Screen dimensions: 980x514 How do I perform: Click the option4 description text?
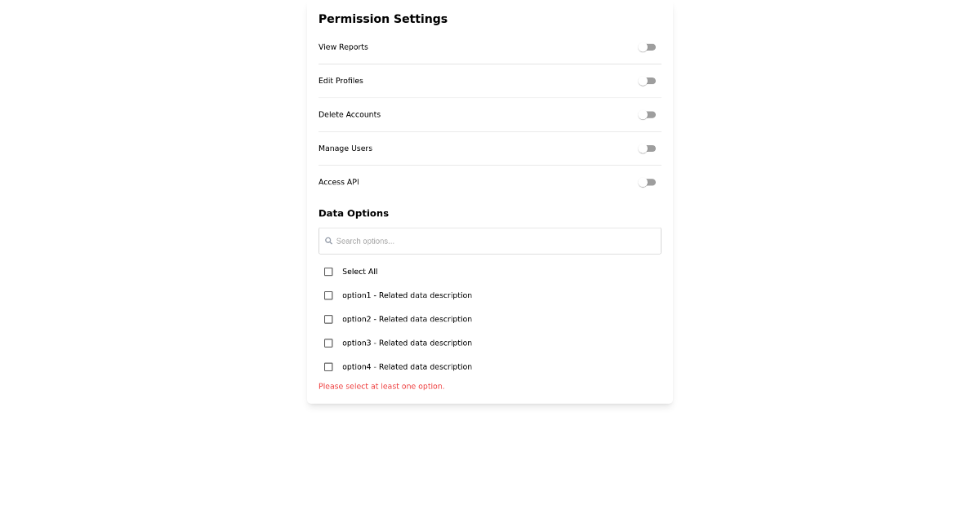pyautogui.click(x=406, y=366)
